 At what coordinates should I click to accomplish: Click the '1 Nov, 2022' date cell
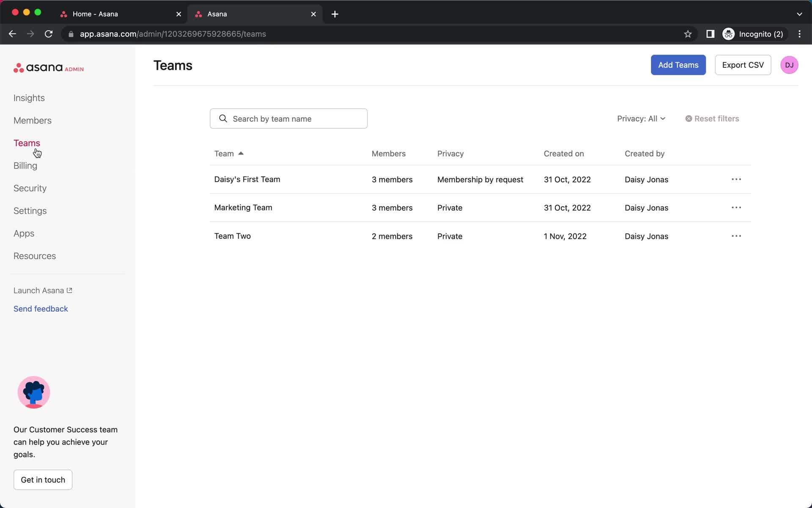[565, 236]
